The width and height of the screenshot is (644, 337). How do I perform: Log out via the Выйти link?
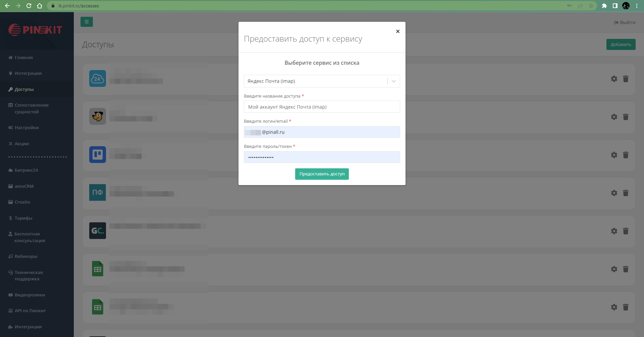pyautogui.click(x=625, y=22)
